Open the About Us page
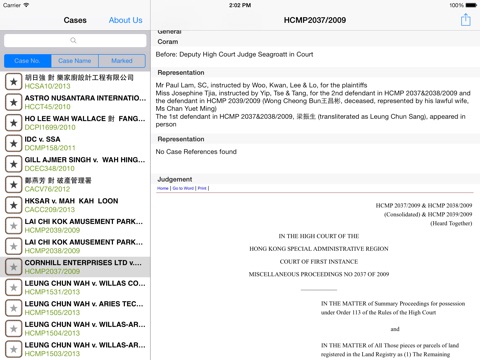 coord(125,20)
